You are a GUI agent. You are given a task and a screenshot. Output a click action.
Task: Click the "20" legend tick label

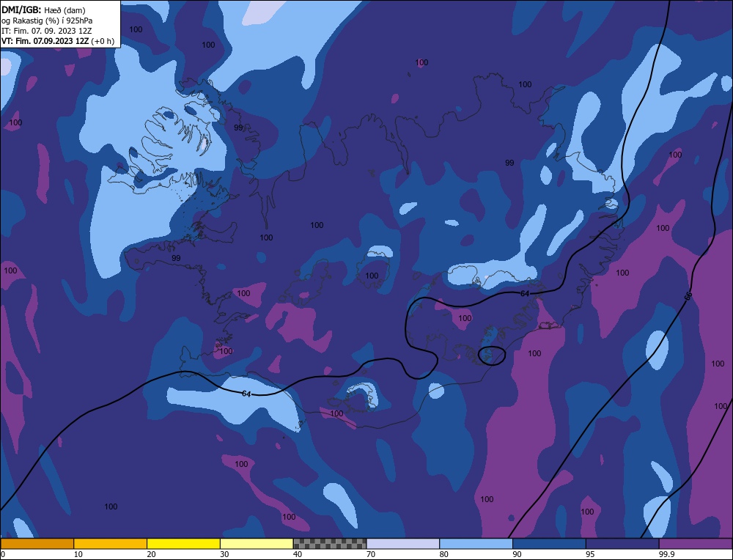(x=151, y=554)
